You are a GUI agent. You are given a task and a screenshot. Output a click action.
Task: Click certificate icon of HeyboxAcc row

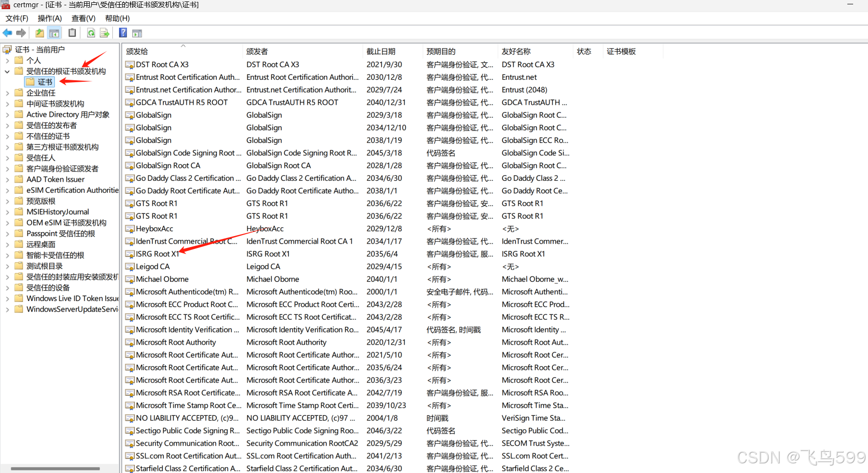coord(130,229)
